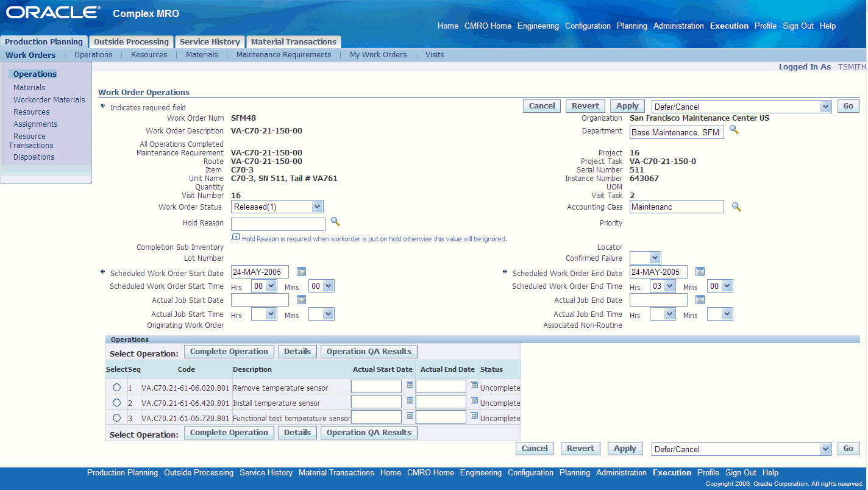
Task: Open Actual End Date calendar for Functional test row
Action: pyautogui.click(x=475, y=416)
